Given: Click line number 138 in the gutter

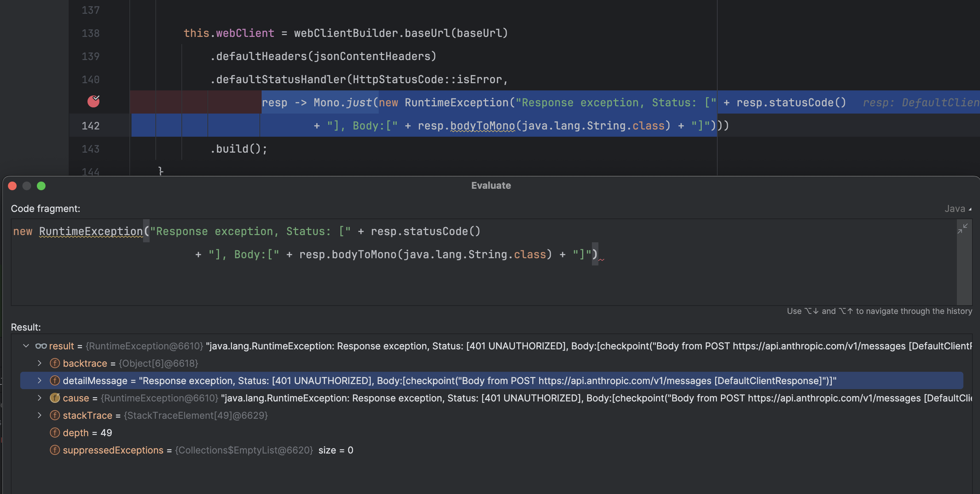Looking at the screenshot, I should coord(91,33).
